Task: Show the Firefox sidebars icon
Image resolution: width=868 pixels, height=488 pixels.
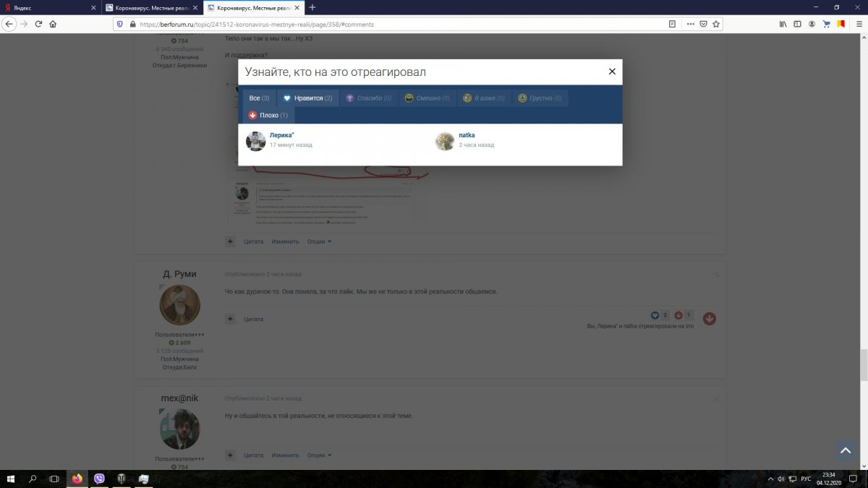Action: (x=797, y=24)
